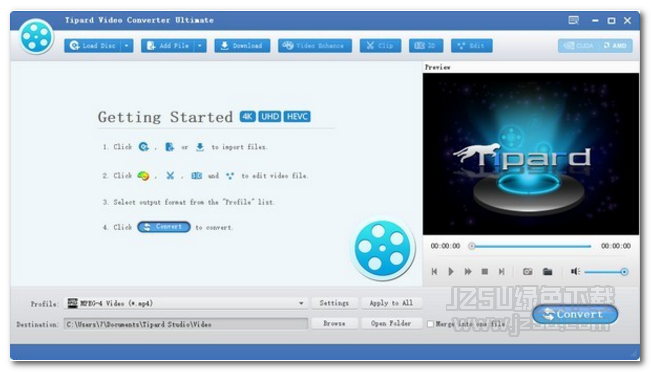This screenshot has height=372, width=651.
Task: Open the Clip tool
Action: [x=380, y=46]
